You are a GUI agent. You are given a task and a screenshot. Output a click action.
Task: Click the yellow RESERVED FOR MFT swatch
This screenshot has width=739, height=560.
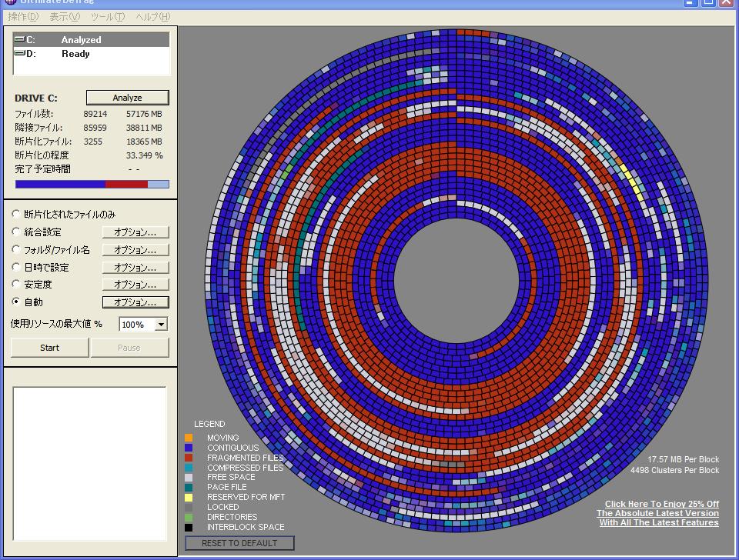pos(189,497)
